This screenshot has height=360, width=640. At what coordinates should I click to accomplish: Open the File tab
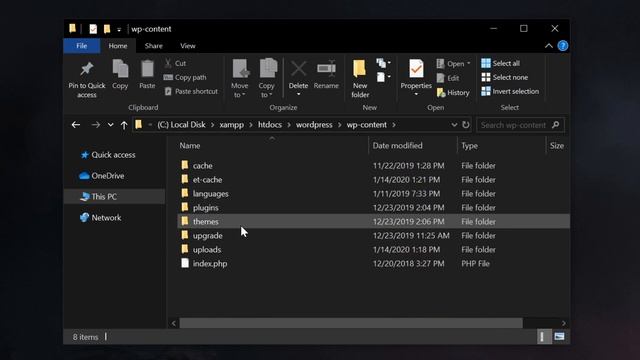82,46
